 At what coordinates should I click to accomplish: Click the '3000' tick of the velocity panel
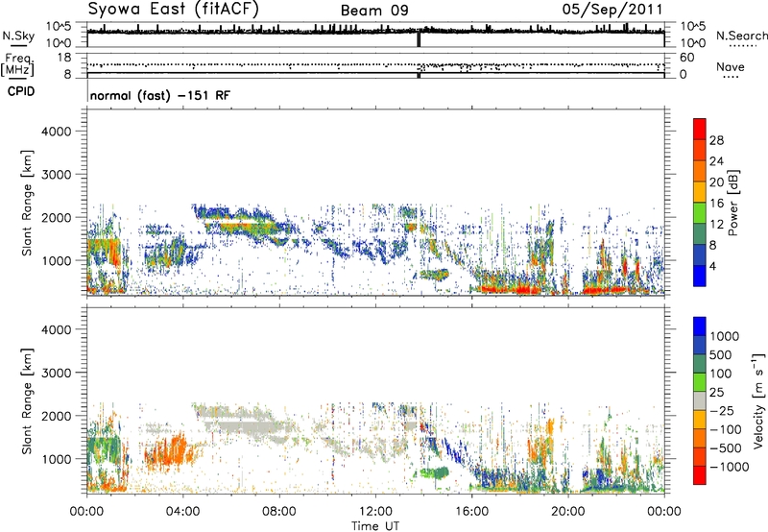(x=57, y=373)
